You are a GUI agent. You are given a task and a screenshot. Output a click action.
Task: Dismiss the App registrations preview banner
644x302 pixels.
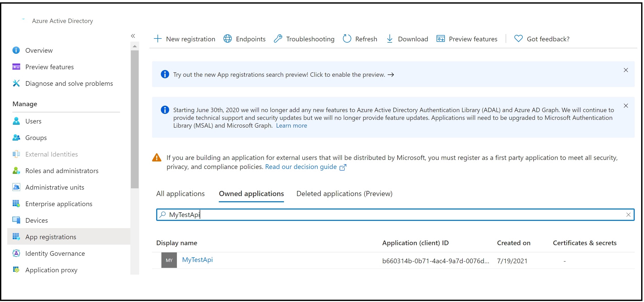(x=626, y=70)
